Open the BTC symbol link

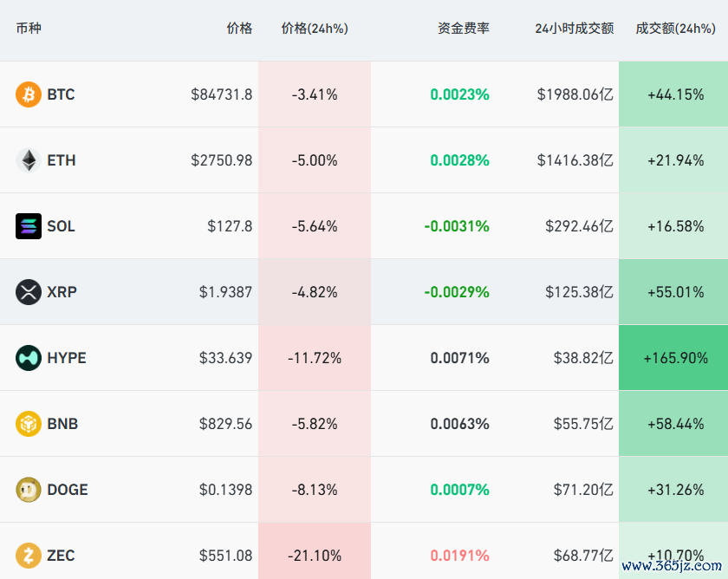pyautogui.click(x=61, y=94)
